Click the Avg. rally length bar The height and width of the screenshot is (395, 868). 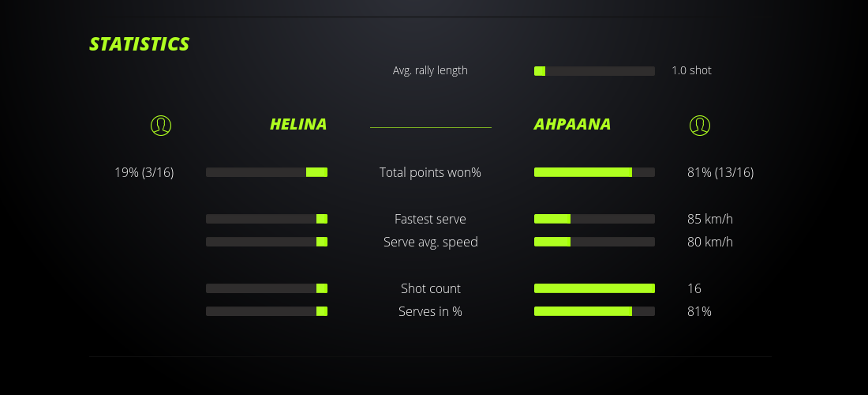point(594,71)
